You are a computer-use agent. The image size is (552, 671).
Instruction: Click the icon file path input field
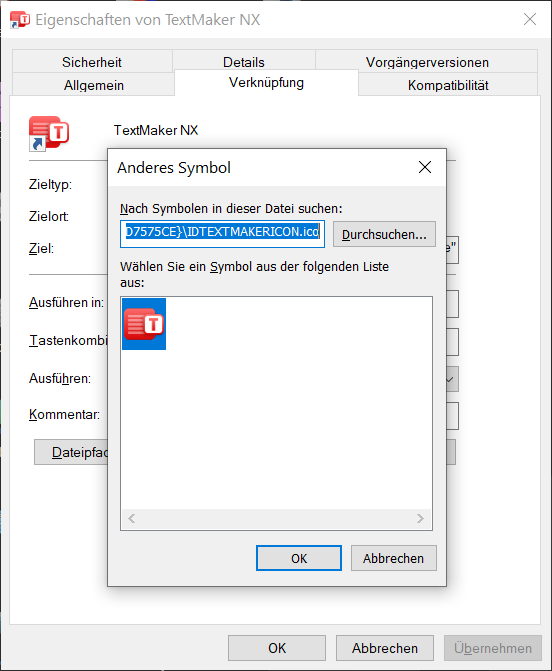223,234
